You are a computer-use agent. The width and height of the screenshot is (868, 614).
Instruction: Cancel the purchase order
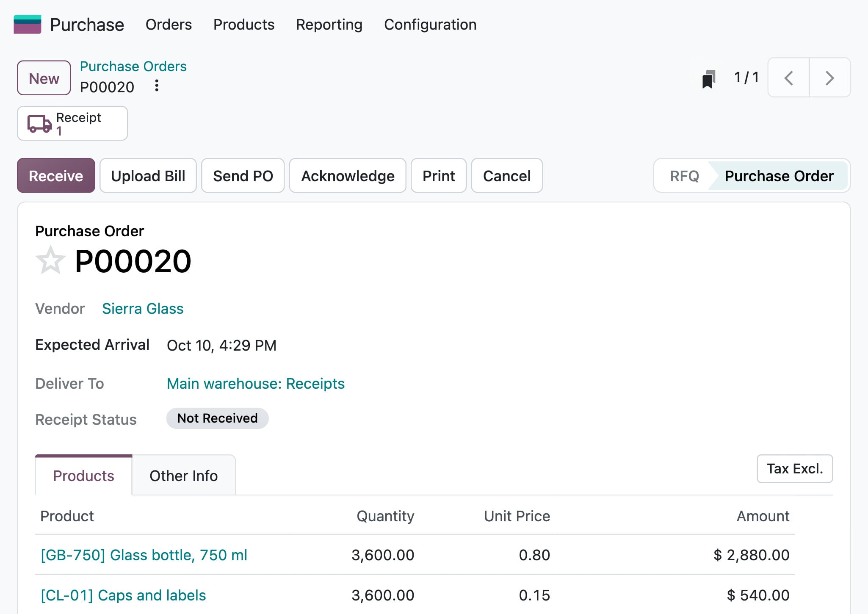(x=507, y=176)
